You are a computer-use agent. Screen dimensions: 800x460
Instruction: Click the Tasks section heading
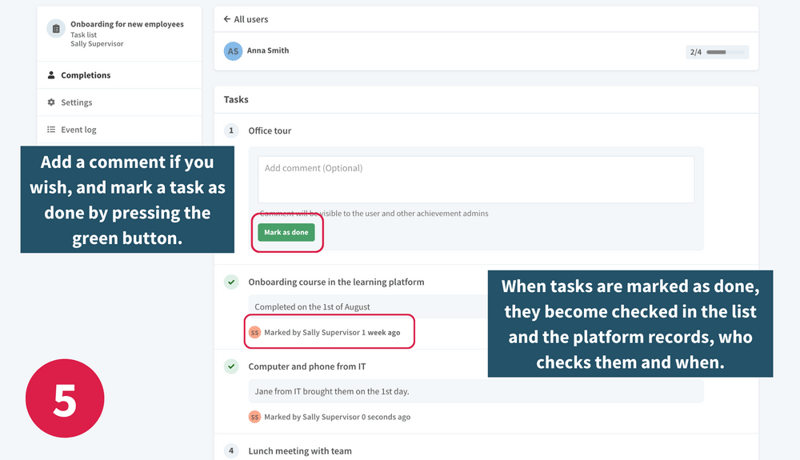pos(236,99)
